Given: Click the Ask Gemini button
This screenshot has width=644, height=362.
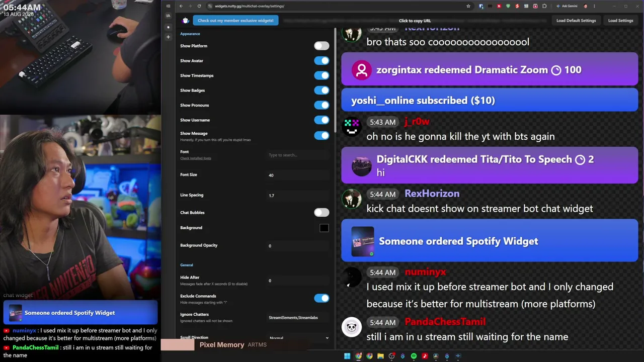Looking at the screenshot, I should tap(567, 6).
